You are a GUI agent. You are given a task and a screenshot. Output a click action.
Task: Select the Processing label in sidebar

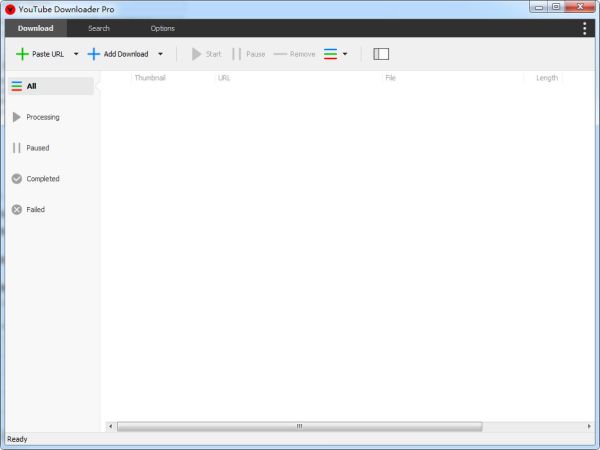coord(43,117)
